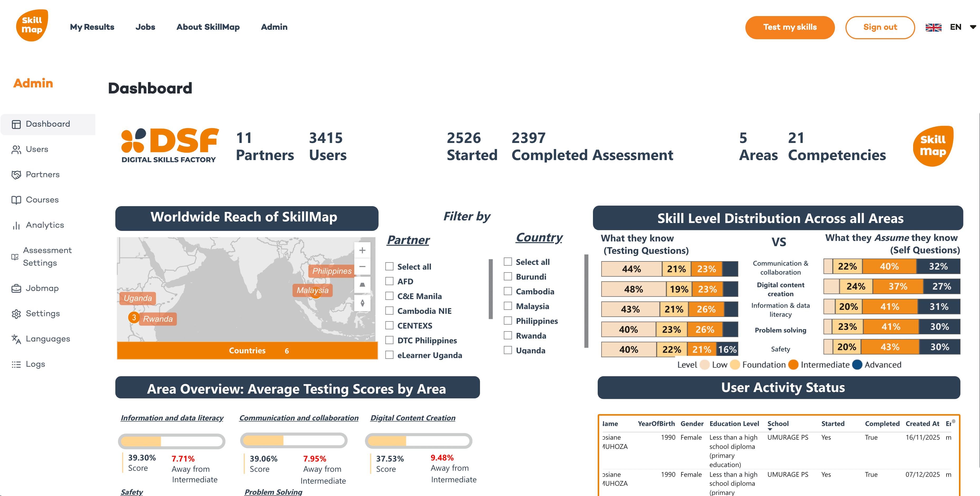Open the Jobs menu in the top bar
Image resolution: width=980 pixels, height=496 pixels.
pos(145,27)
